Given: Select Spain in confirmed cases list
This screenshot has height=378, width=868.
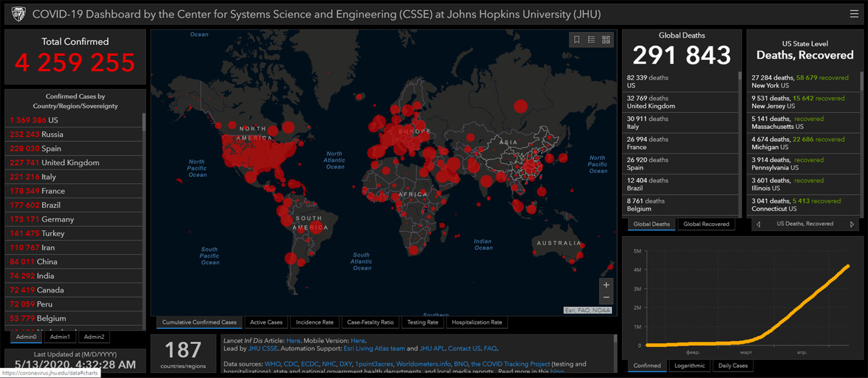Looking at the screenshot, I should [75, 148].
